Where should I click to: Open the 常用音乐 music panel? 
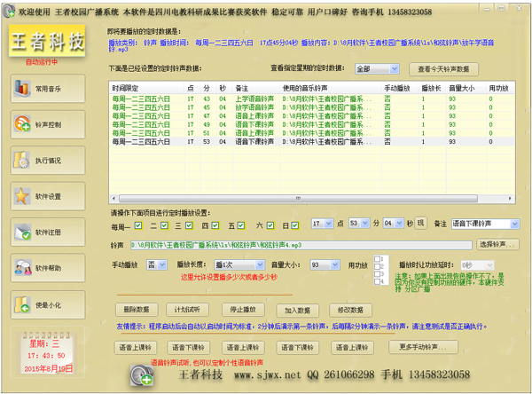[x=44, y=88]
